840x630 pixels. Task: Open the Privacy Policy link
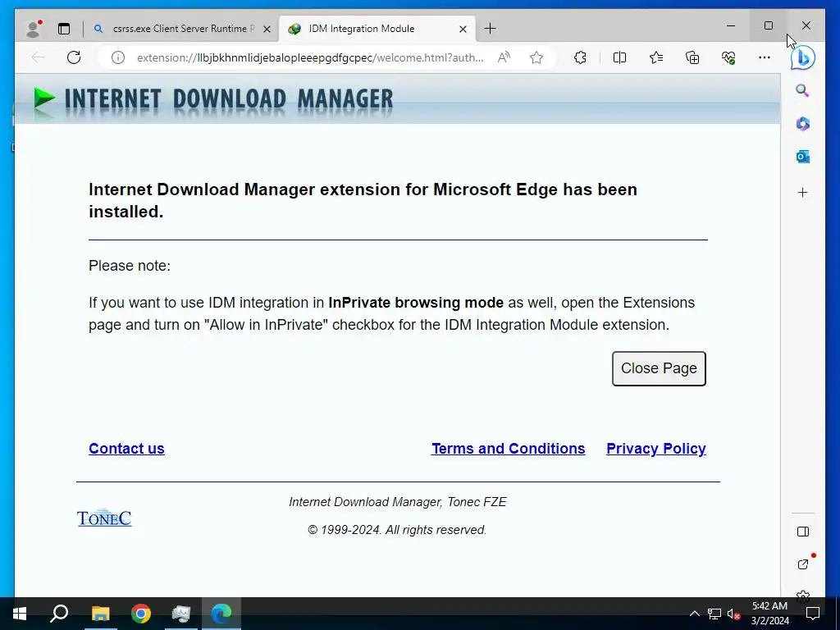click(x=656, y=449)
